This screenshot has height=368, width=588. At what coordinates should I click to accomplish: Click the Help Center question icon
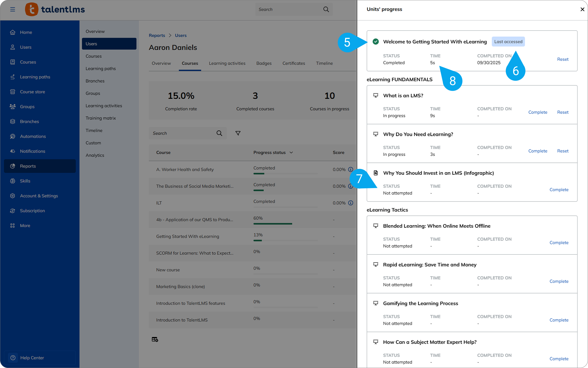[x=13, y=358]
